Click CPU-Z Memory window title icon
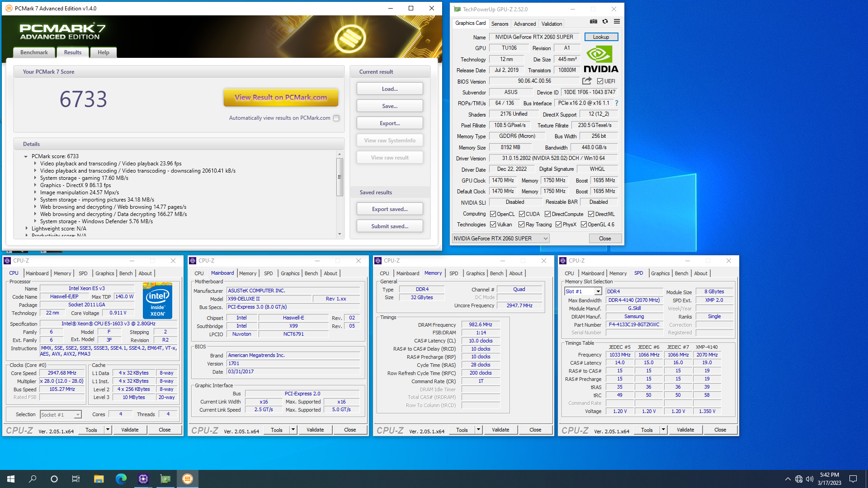This screenshot has height=488, width=868. 378,261
